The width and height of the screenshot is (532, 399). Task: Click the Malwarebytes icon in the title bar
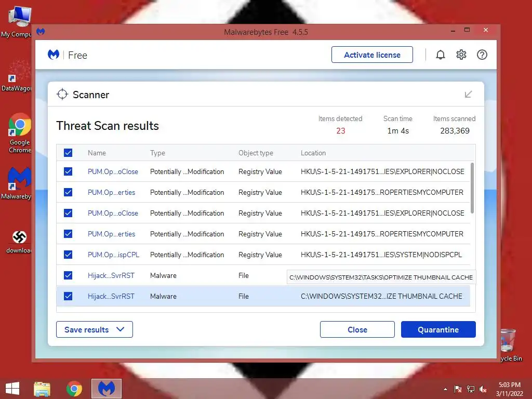tap(41, 32)
